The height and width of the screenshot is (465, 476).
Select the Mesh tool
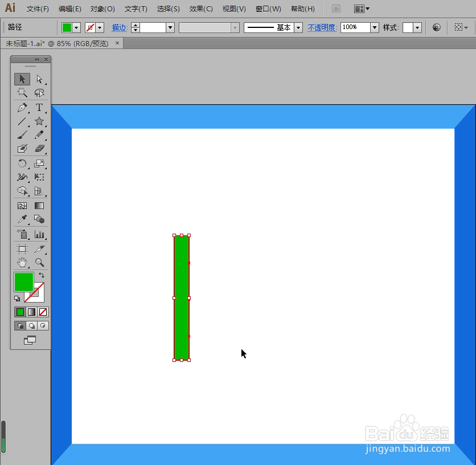click(22, 206)
